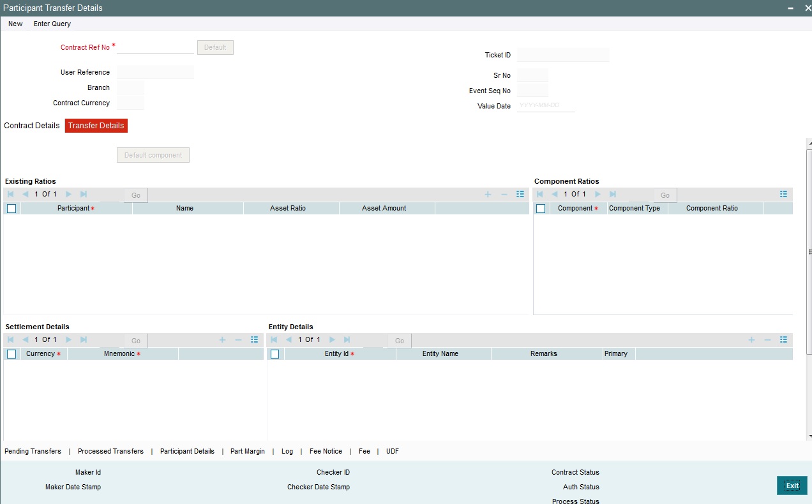The width and height of the screenshot is (812, 504).
Task: Open single view for Settlement Details
Action: pyautogui.click(x=255, y=339)
